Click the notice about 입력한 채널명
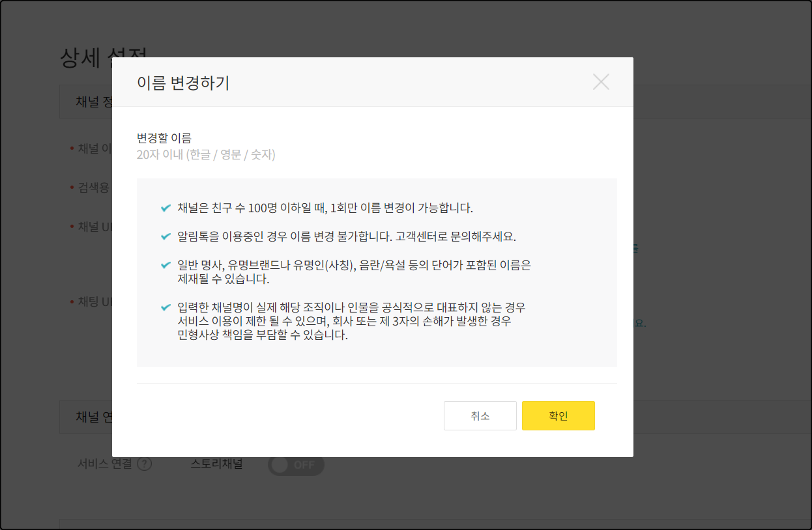 (352, 322)
